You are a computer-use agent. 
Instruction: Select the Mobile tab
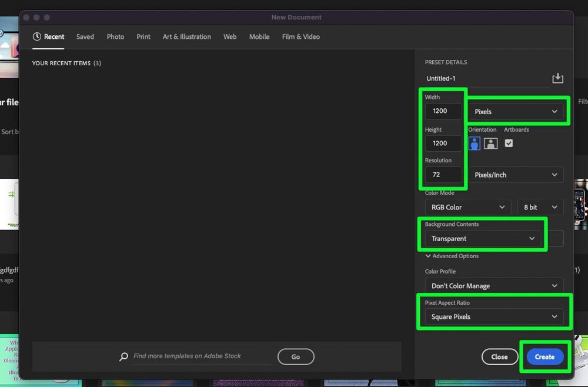click(259, 36)
